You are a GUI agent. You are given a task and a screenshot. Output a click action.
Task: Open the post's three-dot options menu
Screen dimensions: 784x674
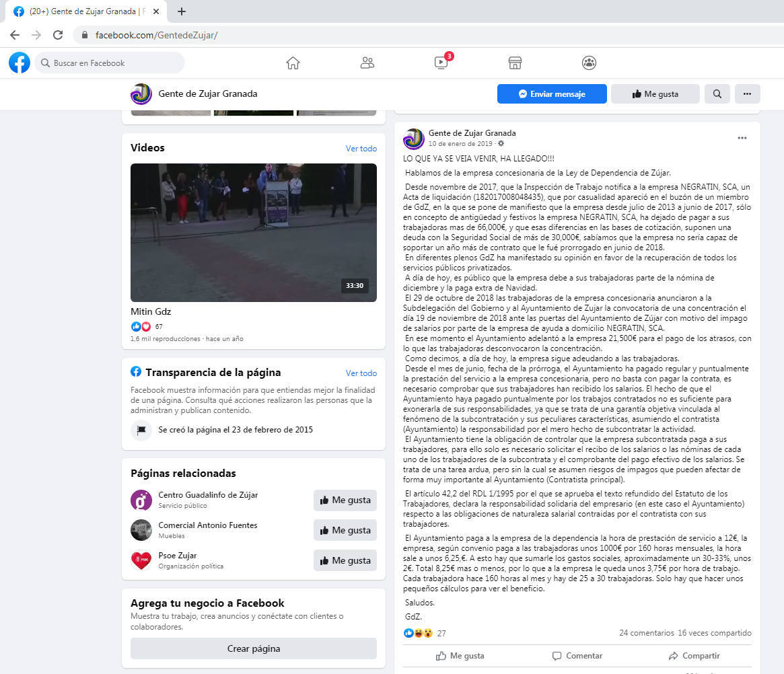click(x=742, y=138)
